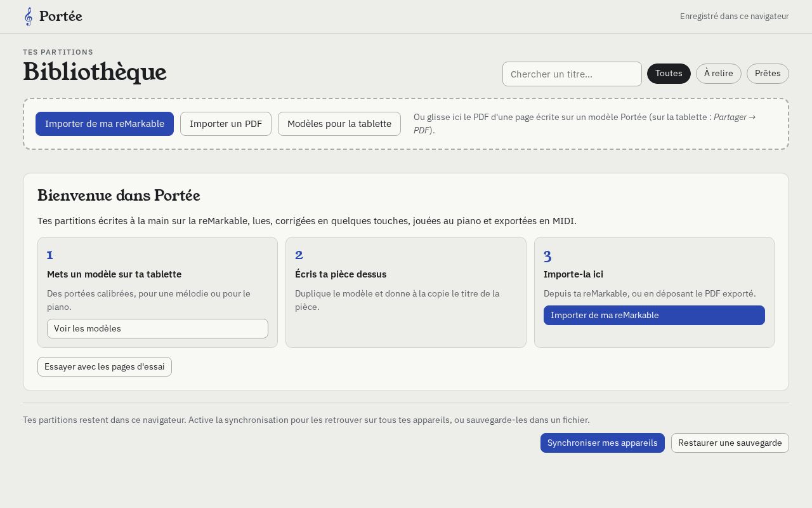Click the text 'Duplique le modèle et donne à la copie'
This screenshot has width=812, height=508.
[x=397, y=300]
